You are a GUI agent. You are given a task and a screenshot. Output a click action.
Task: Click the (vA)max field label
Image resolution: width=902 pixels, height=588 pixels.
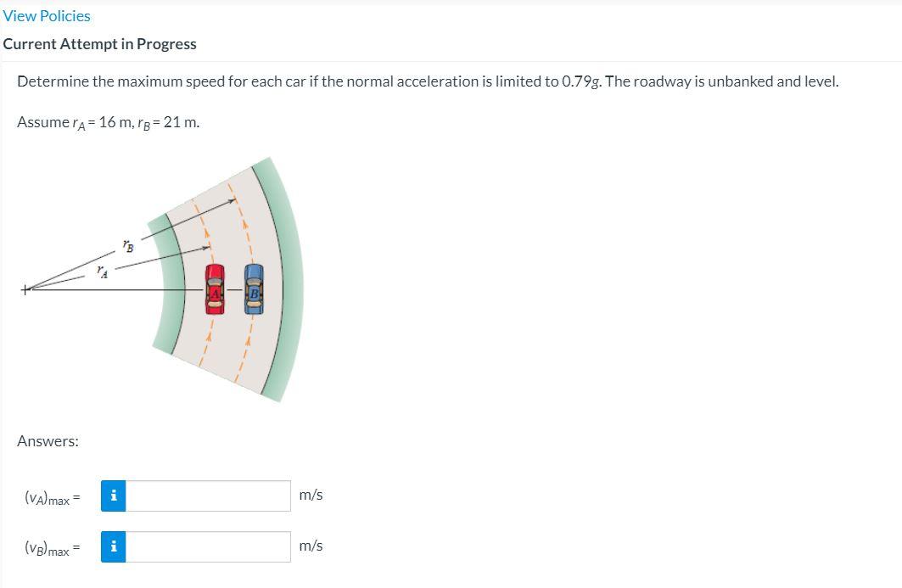[52, 497]
